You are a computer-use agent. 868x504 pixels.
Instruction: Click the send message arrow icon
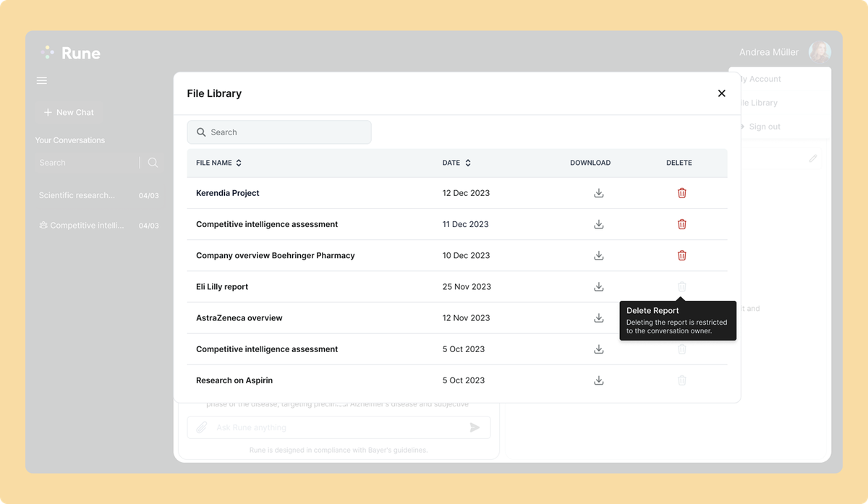(x=475, y=427)
